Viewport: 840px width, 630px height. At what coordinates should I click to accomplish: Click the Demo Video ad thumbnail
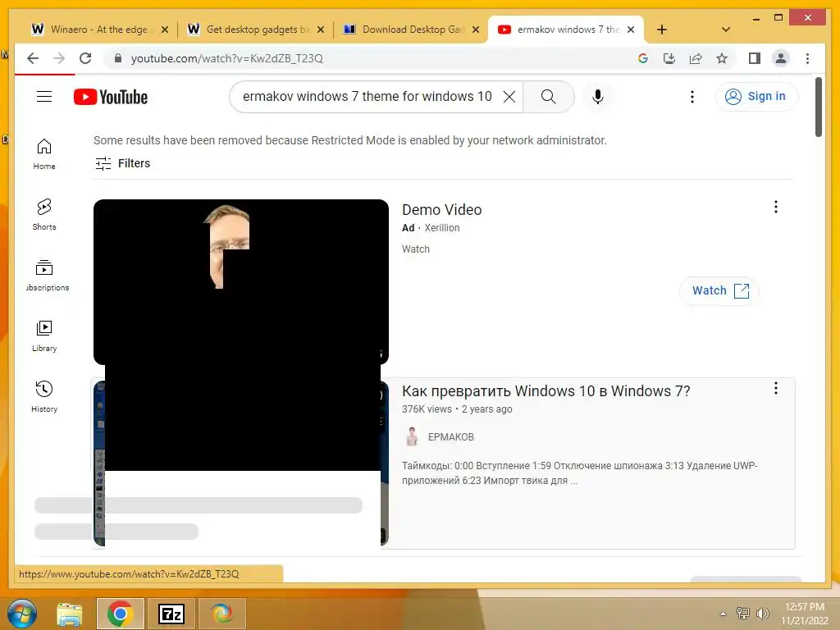(241, 282)
